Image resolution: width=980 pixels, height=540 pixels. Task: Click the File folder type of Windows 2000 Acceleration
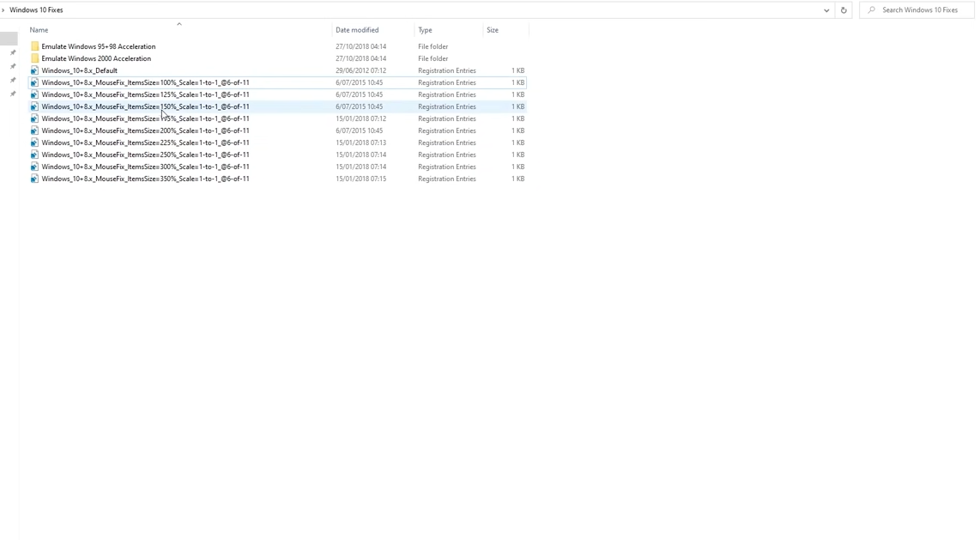(433, 58)
